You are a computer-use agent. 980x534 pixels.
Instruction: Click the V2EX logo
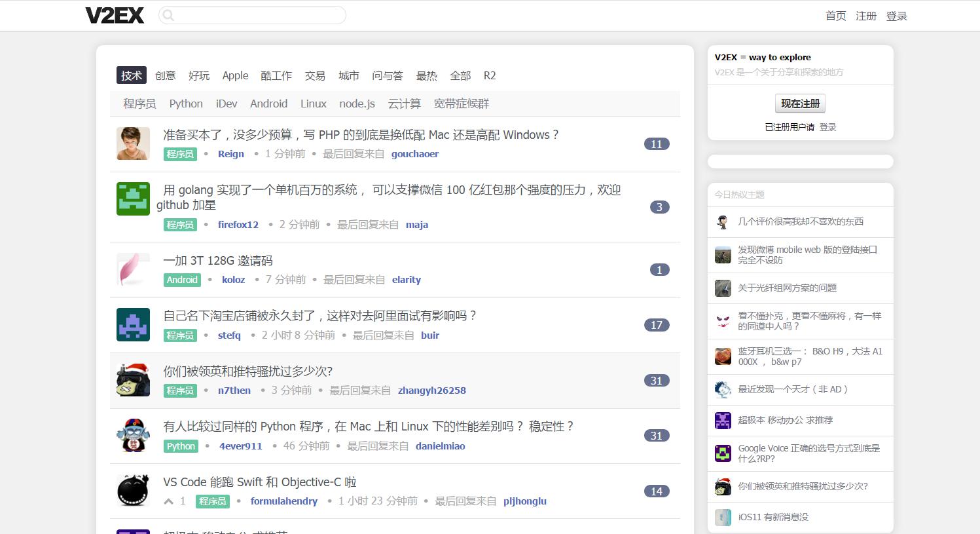115,16
